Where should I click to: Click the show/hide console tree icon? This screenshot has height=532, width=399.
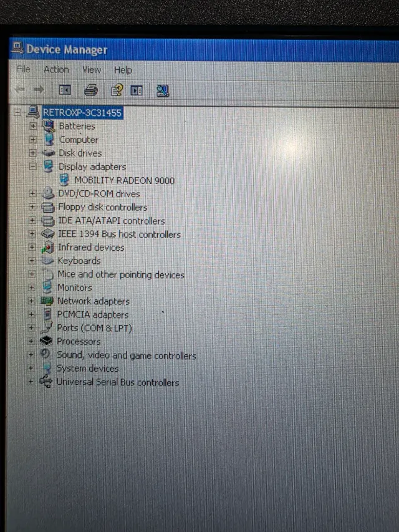65,90
